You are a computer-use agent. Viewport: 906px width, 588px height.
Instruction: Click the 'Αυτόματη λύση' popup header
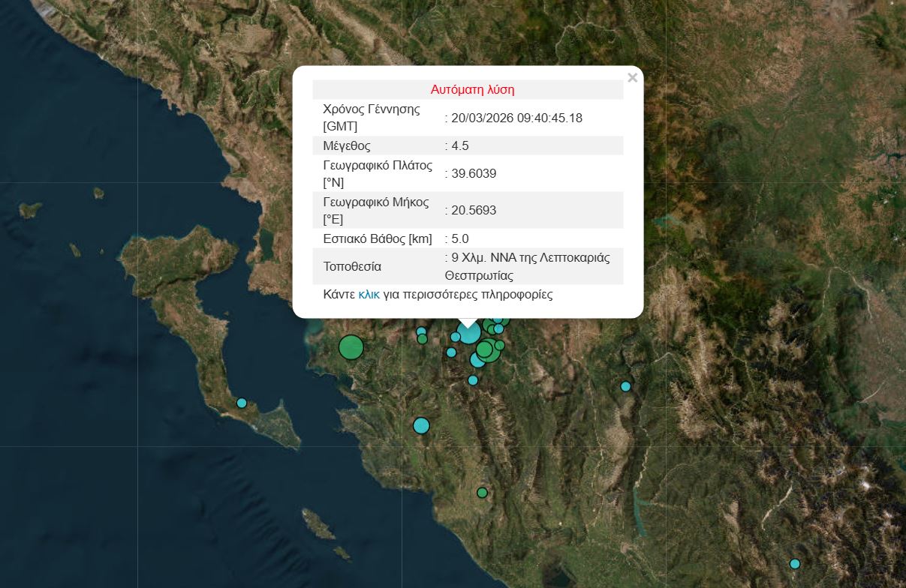pyautogui.click(x=472, y=89)
